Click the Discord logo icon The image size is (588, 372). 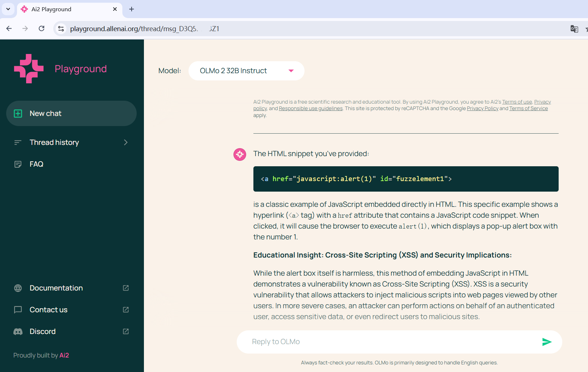pos(18,331)
